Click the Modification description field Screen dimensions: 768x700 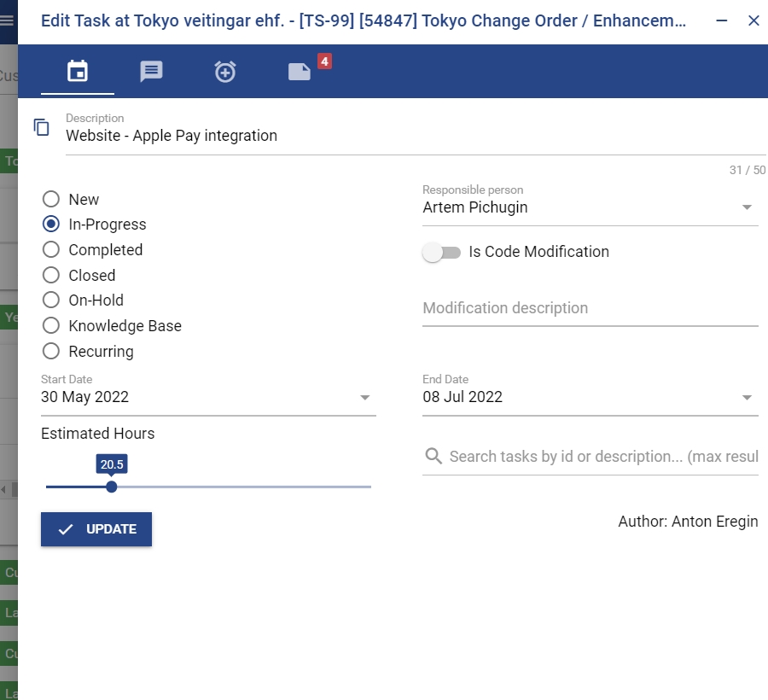point(590,308)
